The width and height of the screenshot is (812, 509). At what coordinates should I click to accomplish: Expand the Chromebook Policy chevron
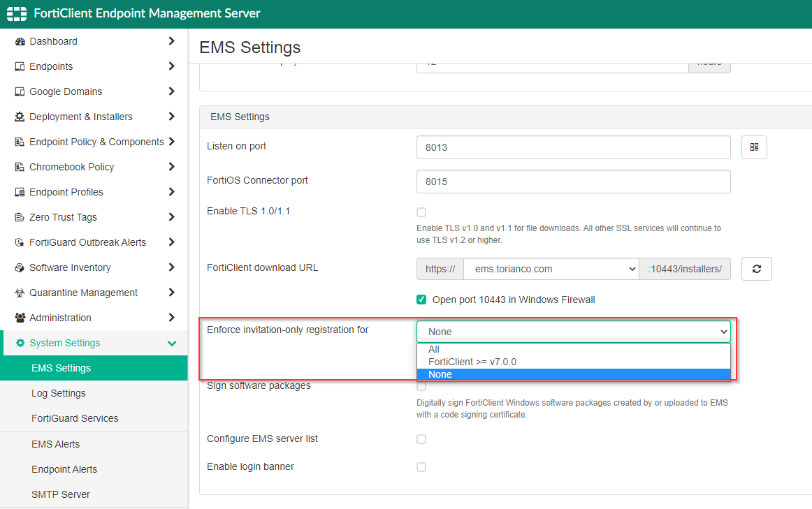tap(171, 167)
